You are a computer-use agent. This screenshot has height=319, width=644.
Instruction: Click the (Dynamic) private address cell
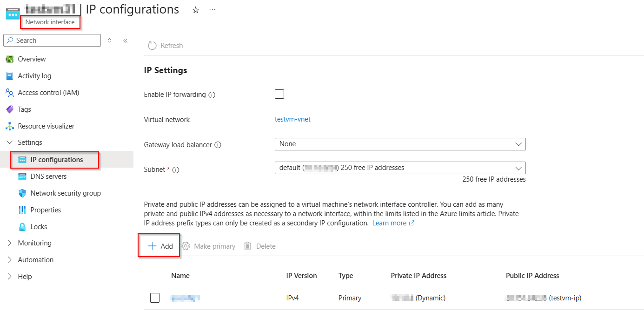click(418, 298)
